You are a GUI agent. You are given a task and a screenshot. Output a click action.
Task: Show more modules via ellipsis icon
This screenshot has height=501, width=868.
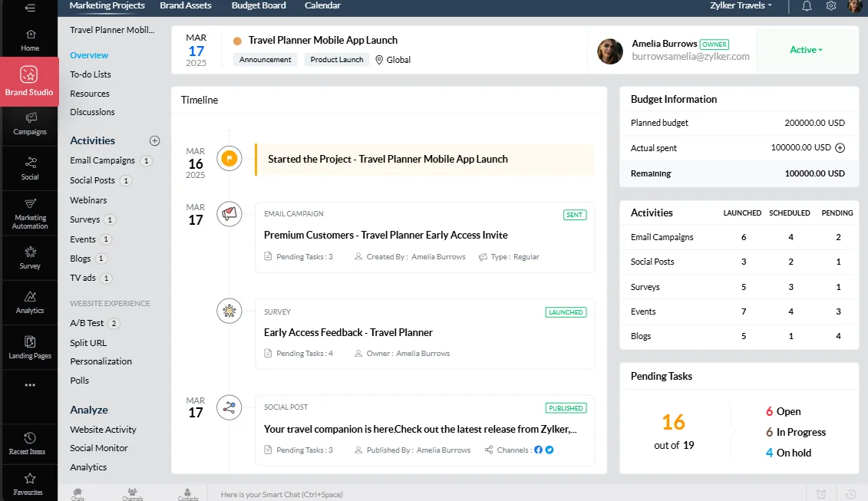click(x=30, y=384)
